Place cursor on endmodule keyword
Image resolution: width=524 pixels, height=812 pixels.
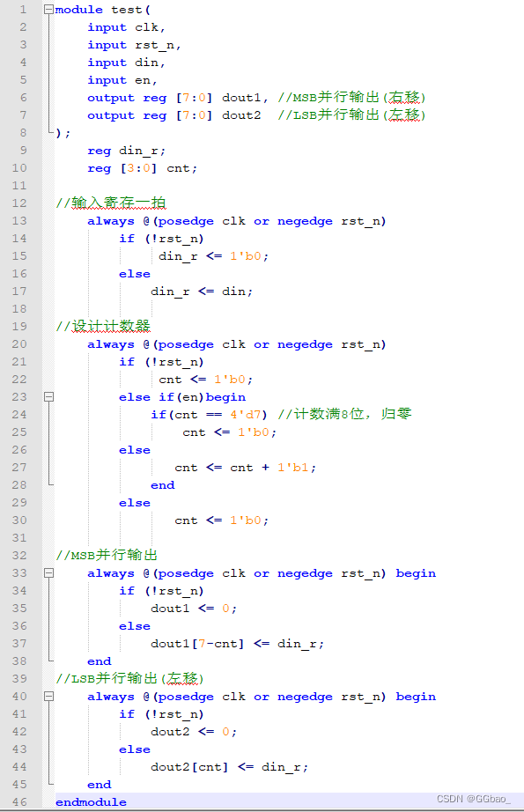pyautogui.click(x=91, y=801)
